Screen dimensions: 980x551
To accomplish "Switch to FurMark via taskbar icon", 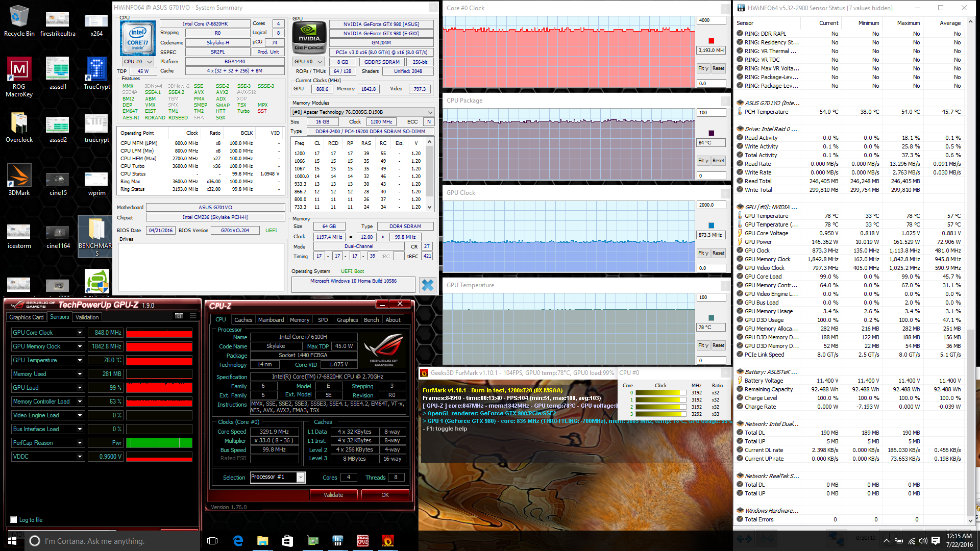I will click(x=387, y=541).
